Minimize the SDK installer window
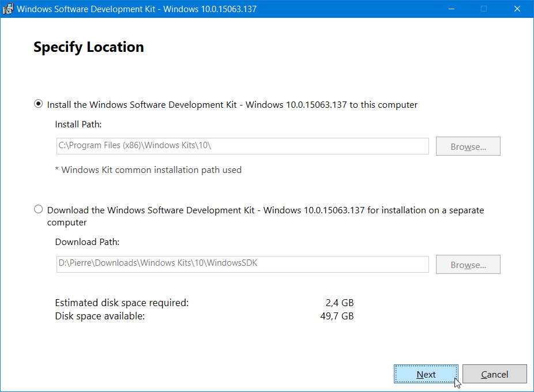This screenshot has height=392, width=534. tap(452, 9)
